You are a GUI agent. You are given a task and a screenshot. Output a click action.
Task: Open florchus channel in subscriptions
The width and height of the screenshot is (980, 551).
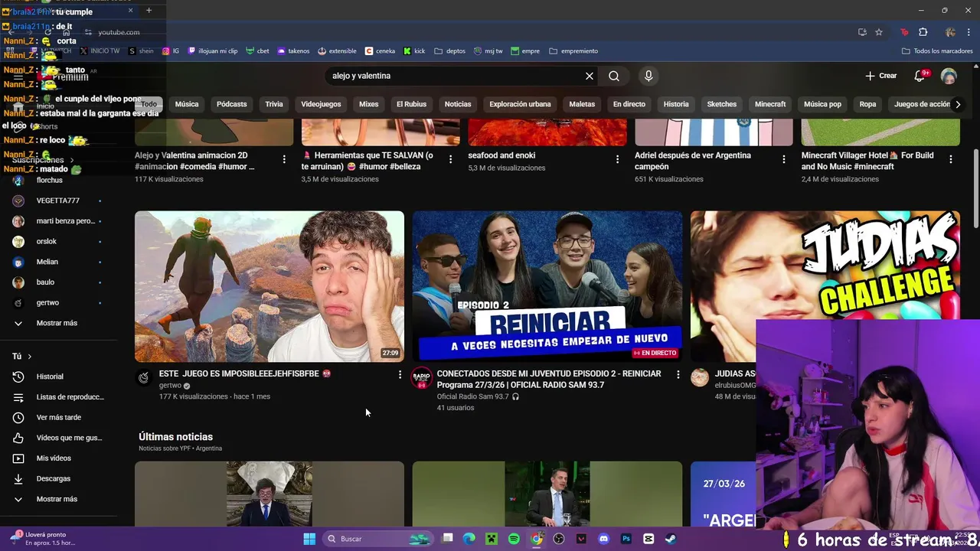click(49, 180)
